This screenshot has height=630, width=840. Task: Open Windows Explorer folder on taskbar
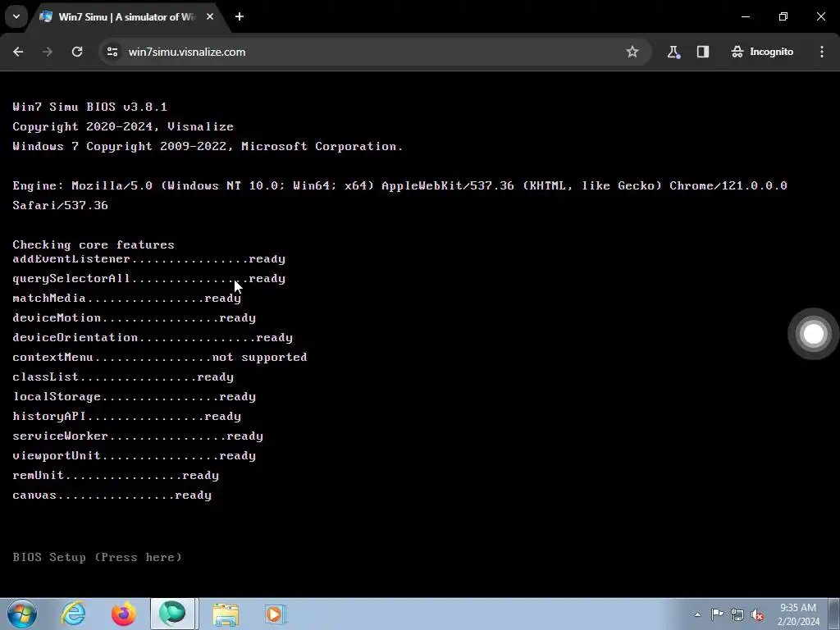pyautogui.click(x=226, y=614)
